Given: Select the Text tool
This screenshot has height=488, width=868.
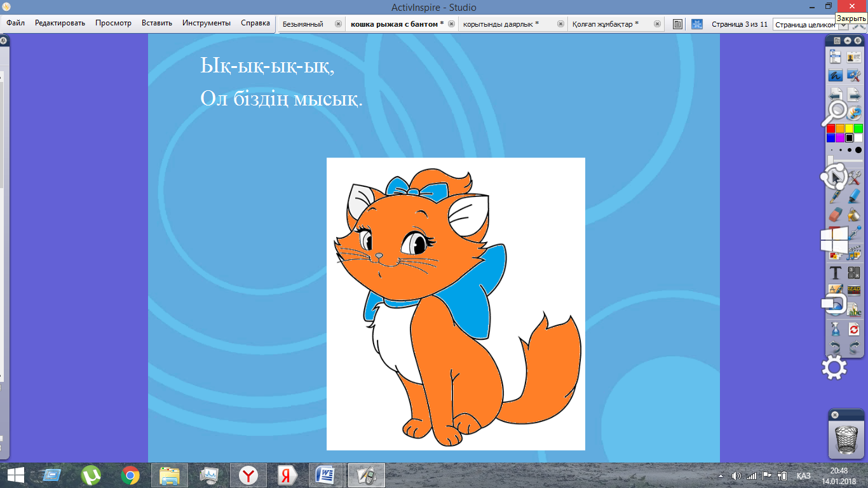Looking at the screenshot, I should point(835,273).
